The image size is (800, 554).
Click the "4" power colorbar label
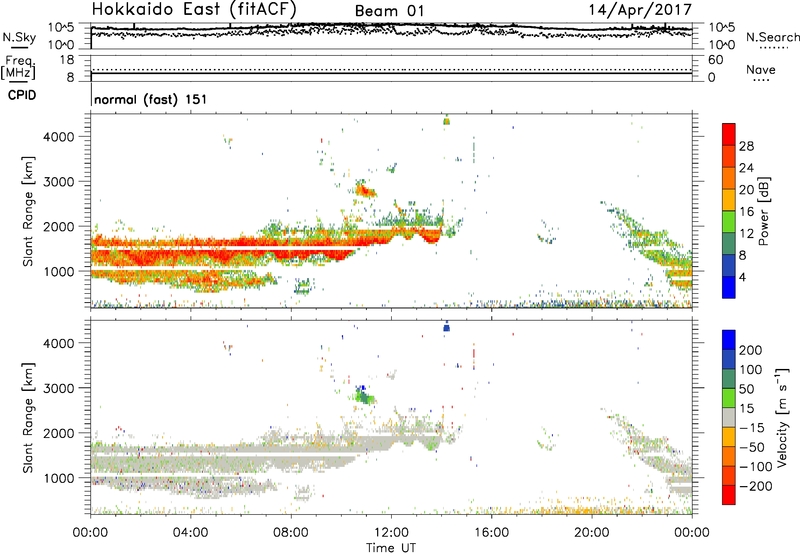pyautogui.click(x=742, y=278)
